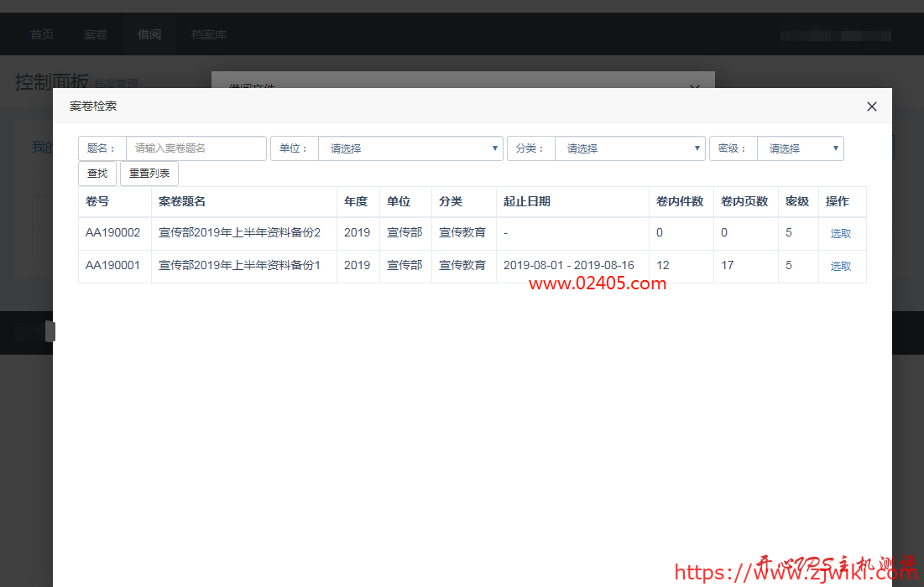924x587 pixels.
Task: Close the 案卷检索 search dialog
Action: pos(871,106)
